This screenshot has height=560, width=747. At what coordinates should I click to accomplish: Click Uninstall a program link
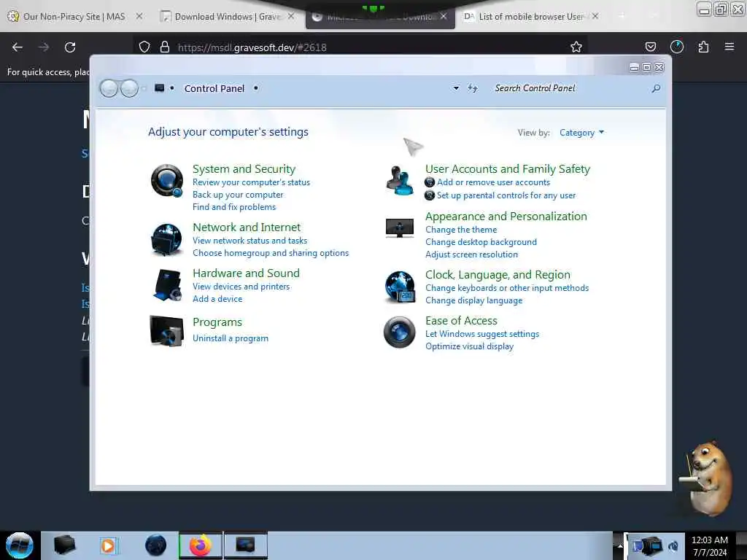230,338
